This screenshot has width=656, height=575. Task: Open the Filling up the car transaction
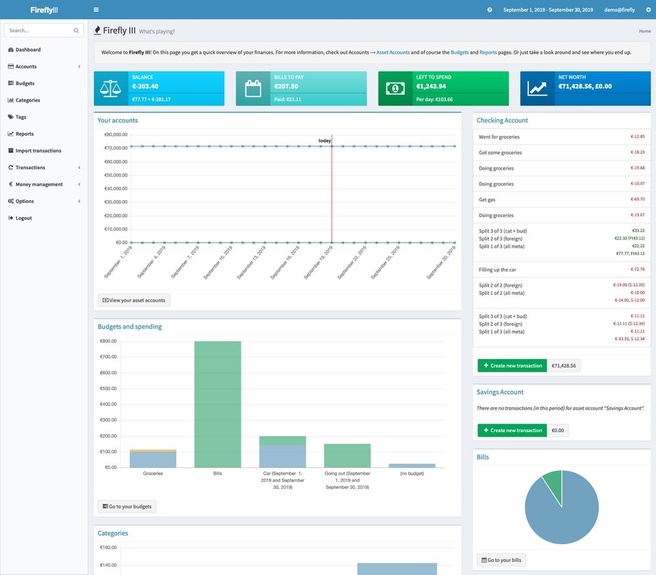[x=497, y=270]
